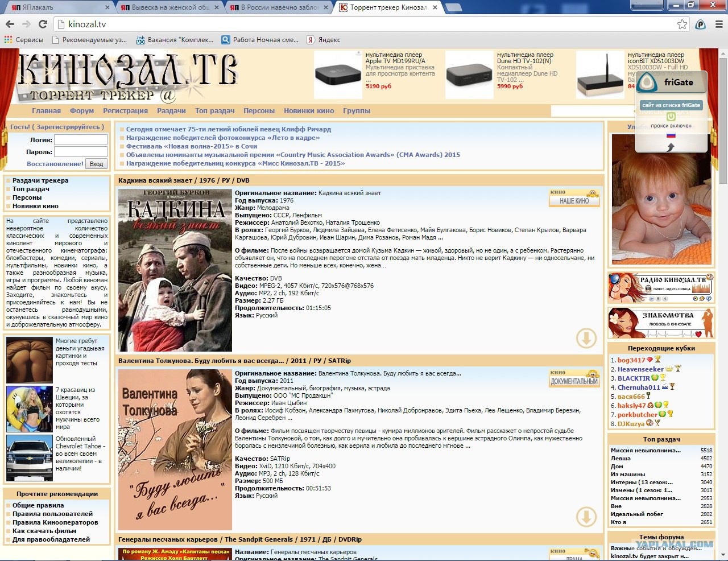Open the Как скачать фильм link
Viewport: 728px width, 561px height.
tap(44, 531)
